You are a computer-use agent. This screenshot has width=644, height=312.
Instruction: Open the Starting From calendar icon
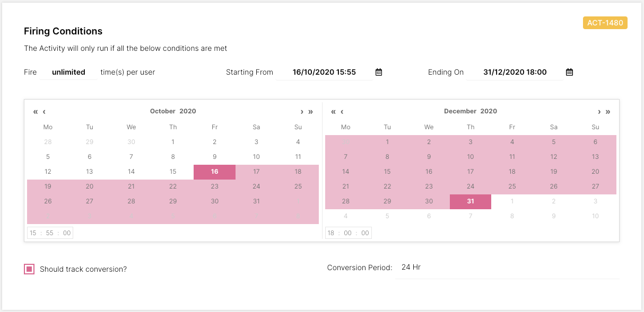(x=379, y=72)
